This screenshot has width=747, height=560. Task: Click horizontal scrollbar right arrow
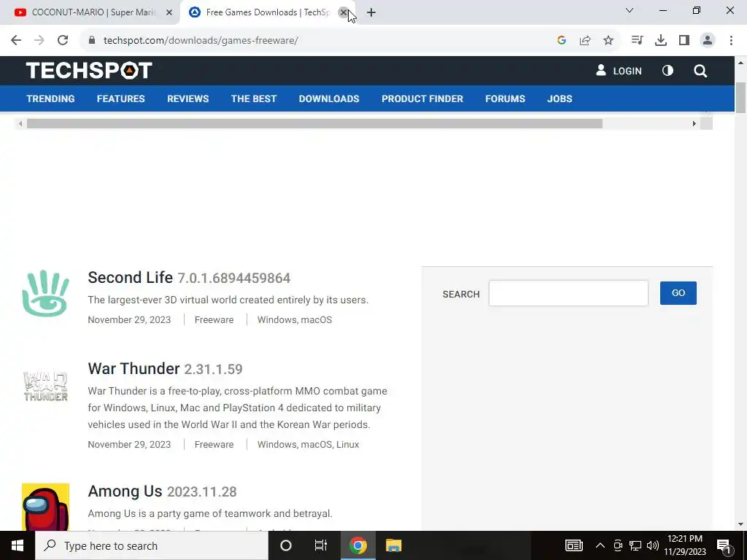(x=694, y=124)
